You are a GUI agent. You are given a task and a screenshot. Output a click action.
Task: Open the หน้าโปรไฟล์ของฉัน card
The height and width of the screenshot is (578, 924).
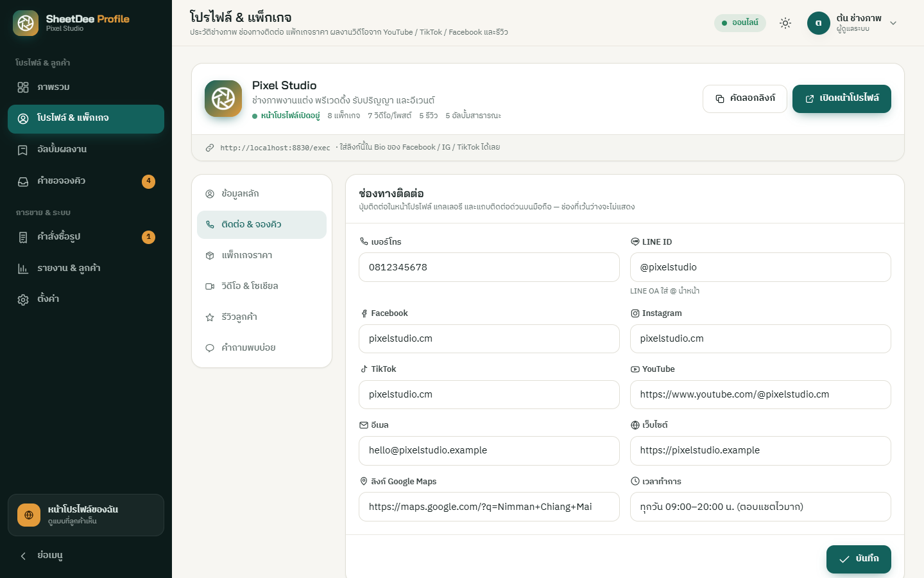click(x=86, y=515)
